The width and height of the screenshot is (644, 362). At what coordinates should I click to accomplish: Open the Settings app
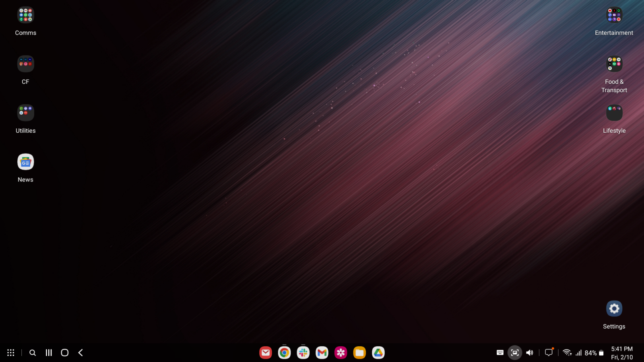[x=614, y=309]
